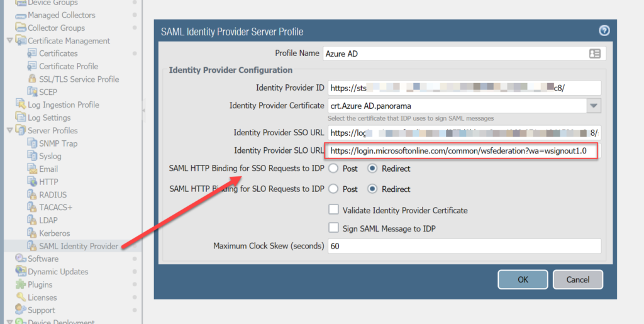Click the OK button

[x=523, y=280]
